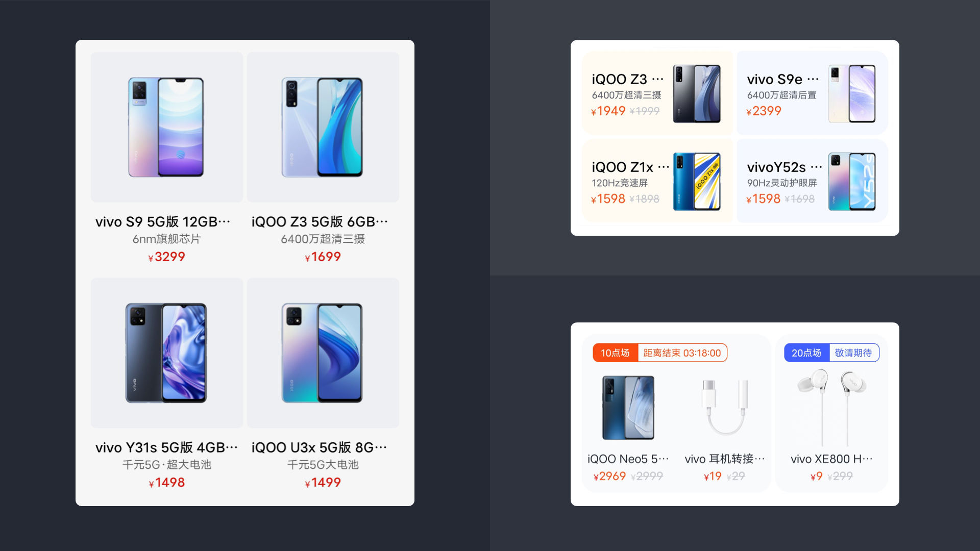The height and width of the screenshot is (551, 980).
Task: Open the iQOO Z1x 120Hz promo card
Action: point(657,181)
